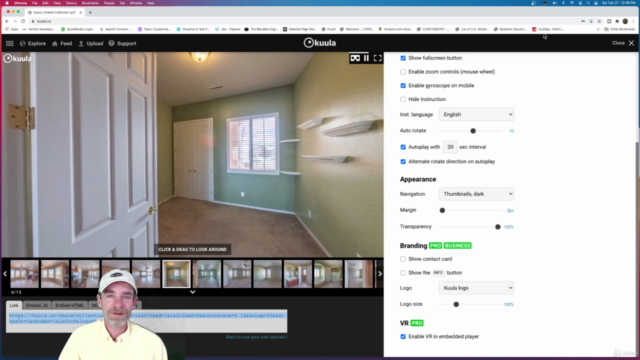Check Show the INFO button option
Viewport: 640px width, 360px height.
[x=403, y=273]
